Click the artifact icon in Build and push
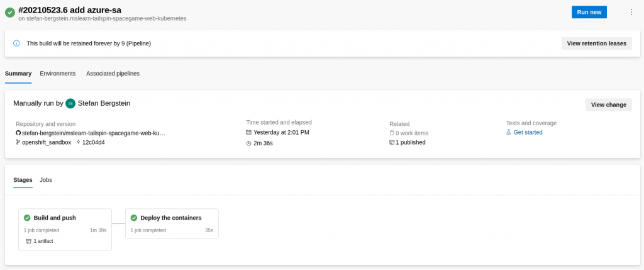The image size is (644, 270). pos(28,241)
